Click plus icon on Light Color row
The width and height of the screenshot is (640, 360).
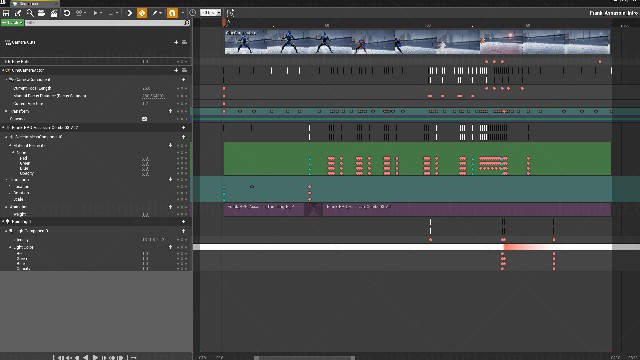click(x=170, y=247)
